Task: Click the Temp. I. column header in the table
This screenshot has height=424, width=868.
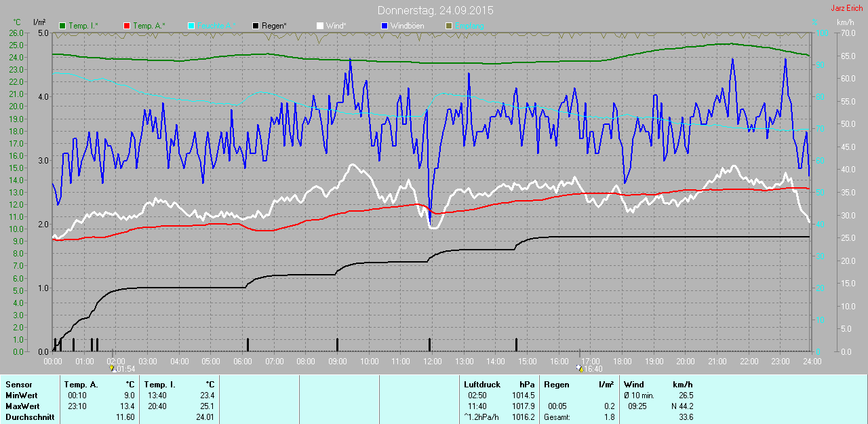Action: click(x=160, y=385)
